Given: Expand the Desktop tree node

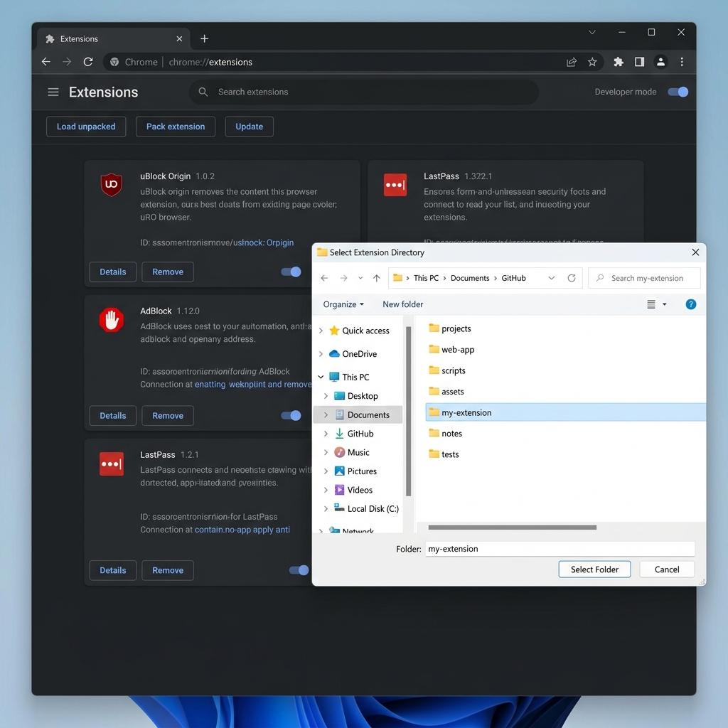Looking at the screenshot, I should (326, 396).
